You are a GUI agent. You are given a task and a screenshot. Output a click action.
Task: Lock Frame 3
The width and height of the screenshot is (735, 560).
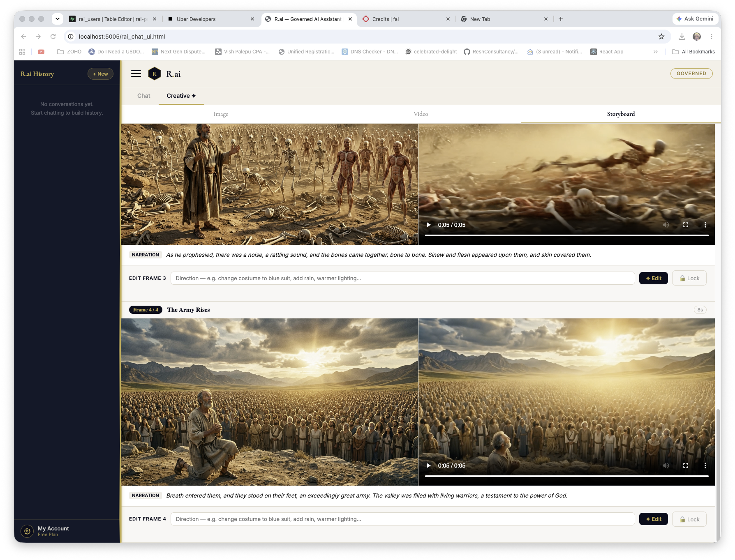coord(689,278)
